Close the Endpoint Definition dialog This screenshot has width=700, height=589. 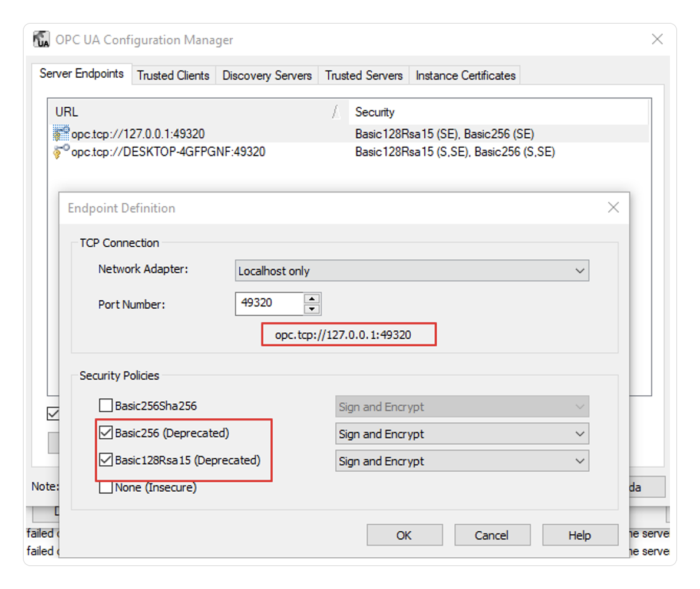(613, 207)
